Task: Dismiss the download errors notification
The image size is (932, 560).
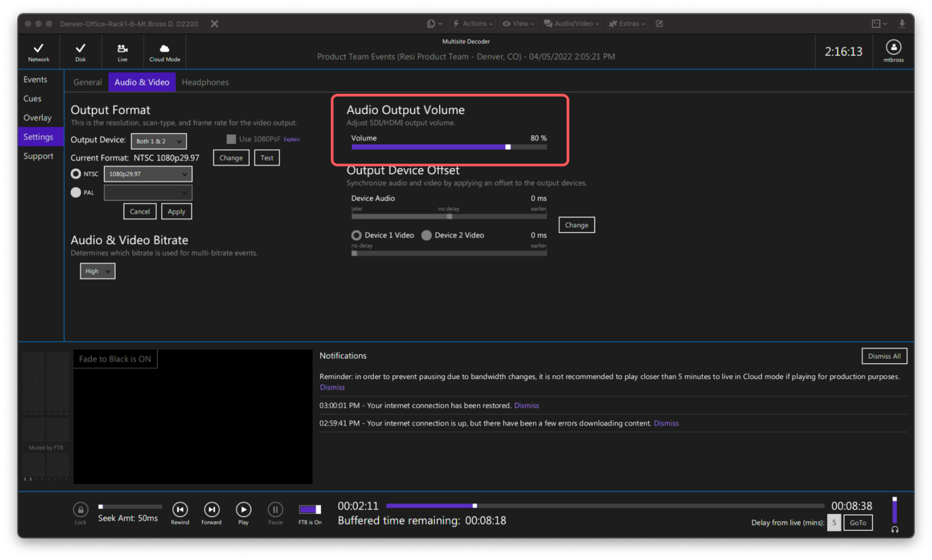Action: [666, 423]
